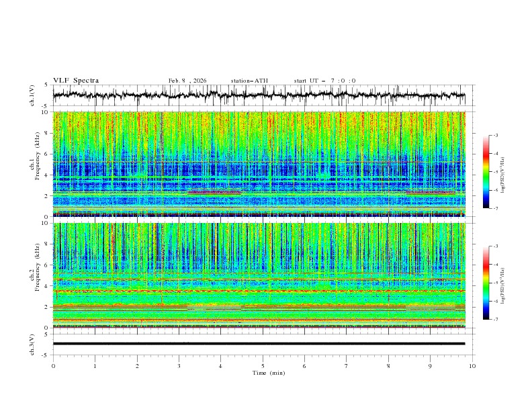Click time axis tick label "3"
532x411 pixels.
pos(179,366)
